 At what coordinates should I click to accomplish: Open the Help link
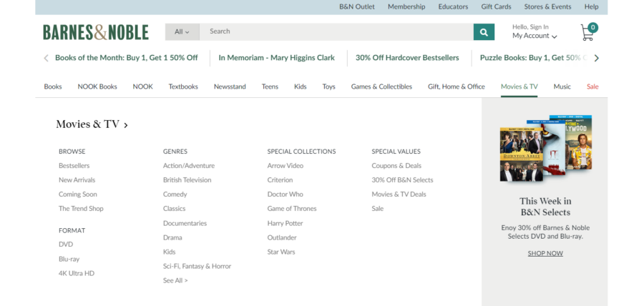click(592, 6)
